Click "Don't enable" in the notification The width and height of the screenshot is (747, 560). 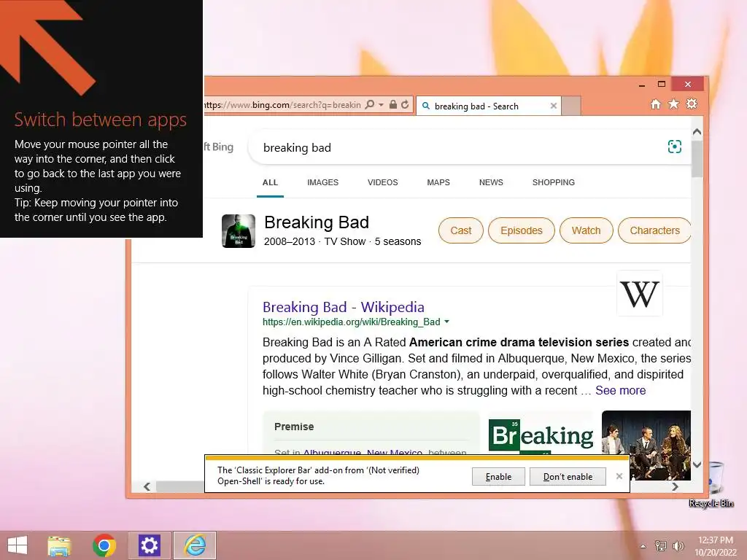568,477
